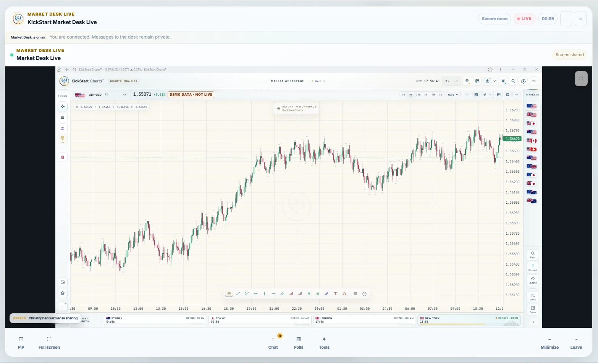Toggle Pinned in the Markets panel
The image size is (598, 364).
[x=533, y=267]
